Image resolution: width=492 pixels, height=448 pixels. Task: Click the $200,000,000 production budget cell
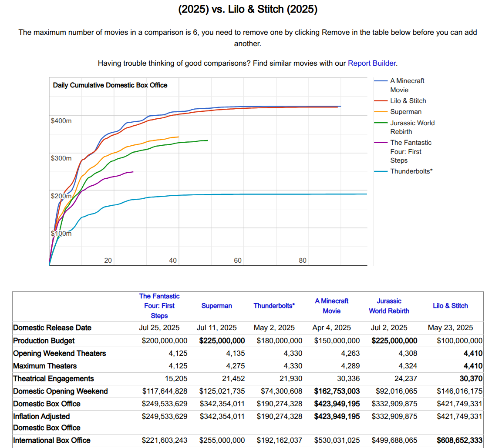click(x=165, y=341)
